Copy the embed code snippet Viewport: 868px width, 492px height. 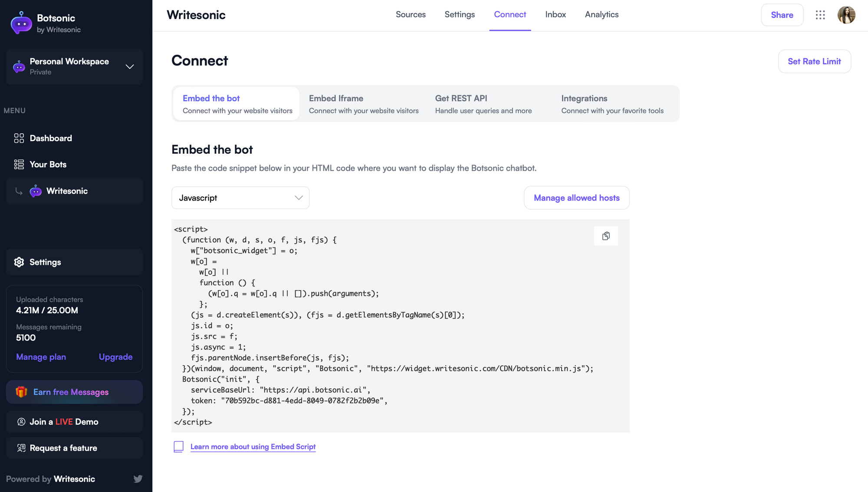(606, 236)
